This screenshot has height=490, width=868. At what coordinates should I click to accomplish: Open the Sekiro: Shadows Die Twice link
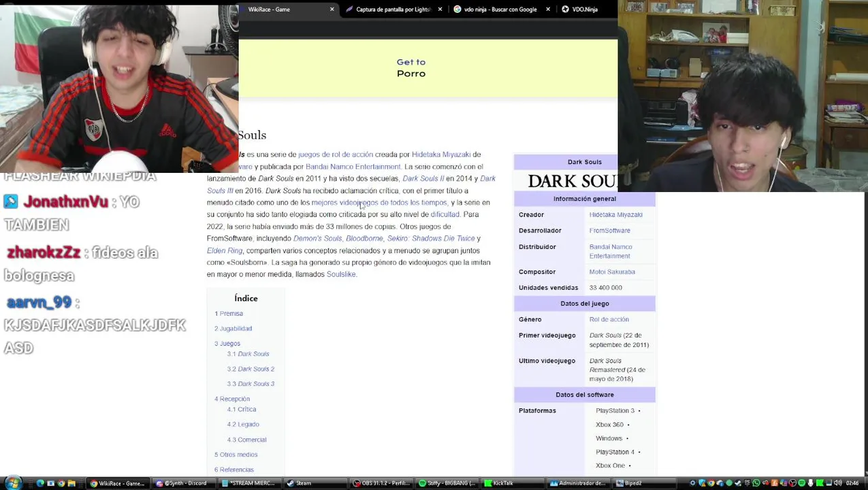coord(431,238)
